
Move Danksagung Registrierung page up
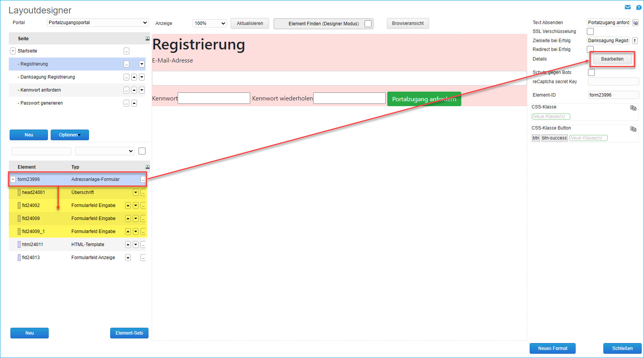[x=134, y=77]
